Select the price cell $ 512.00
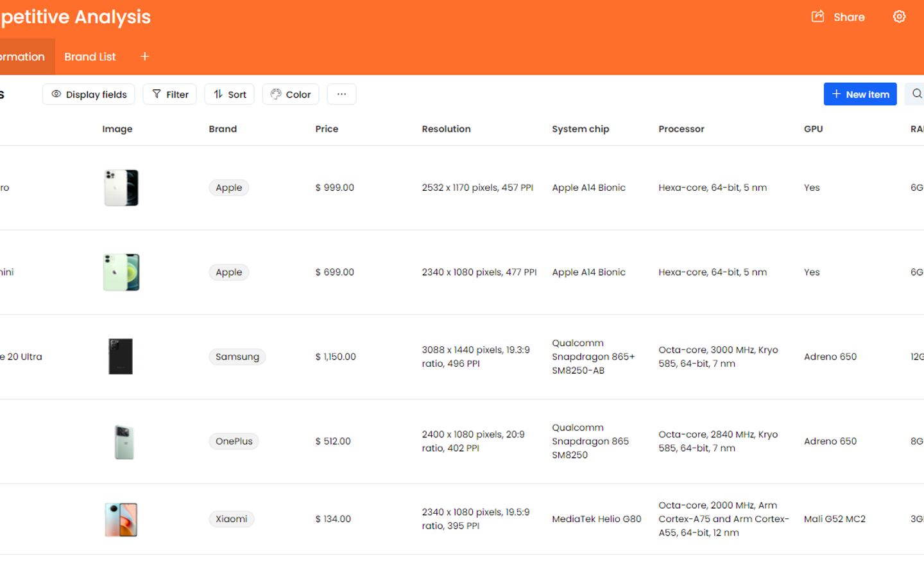 333,441
